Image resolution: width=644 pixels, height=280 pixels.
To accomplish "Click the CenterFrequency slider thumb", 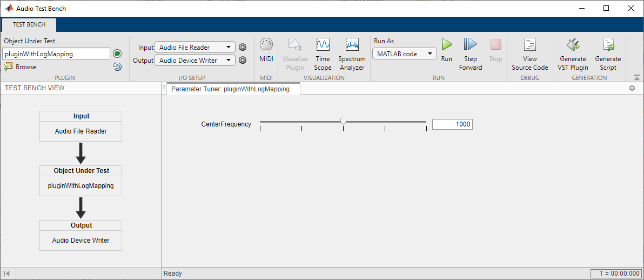I will 344,121.
